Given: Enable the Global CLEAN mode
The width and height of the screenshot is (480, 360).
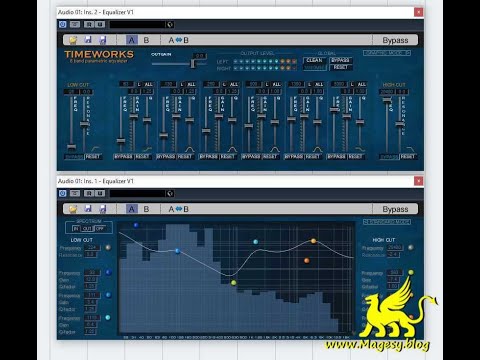Looking at the screenshot, I should point(314,60).
